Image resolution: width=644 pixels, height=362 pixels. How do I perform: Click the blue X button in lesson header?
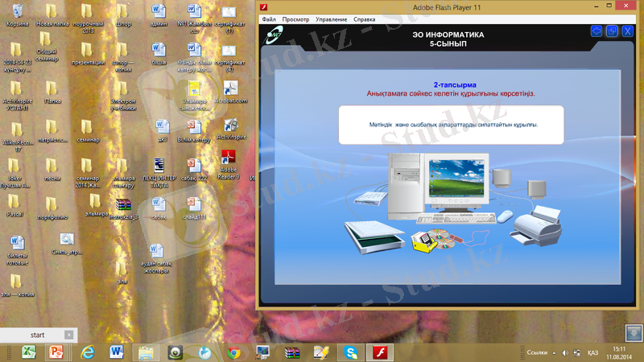coord(628,31)
